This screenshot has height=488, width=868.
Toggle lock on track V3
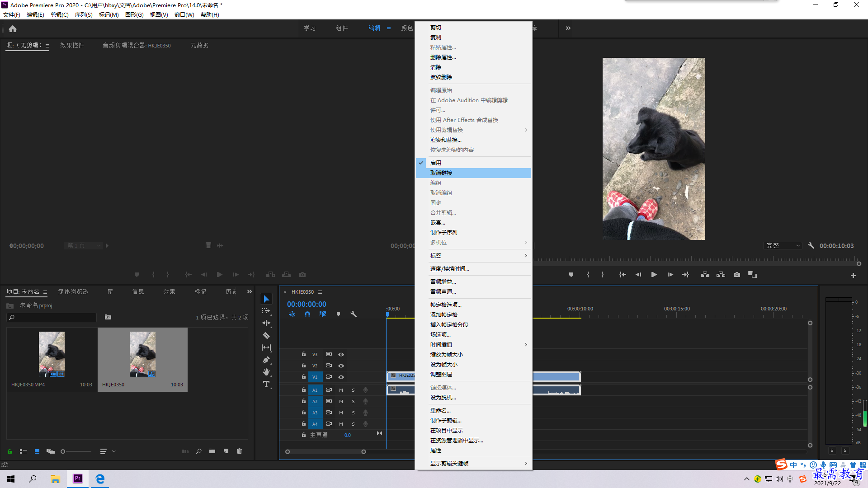click(x=304, y=354)
